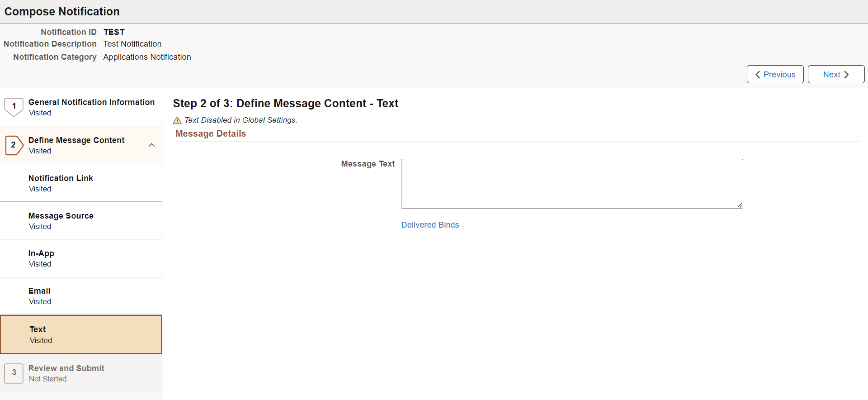Click the step 3 square badge icon
The height and width of the screenshot is (400, 868).
coord(14,373)
